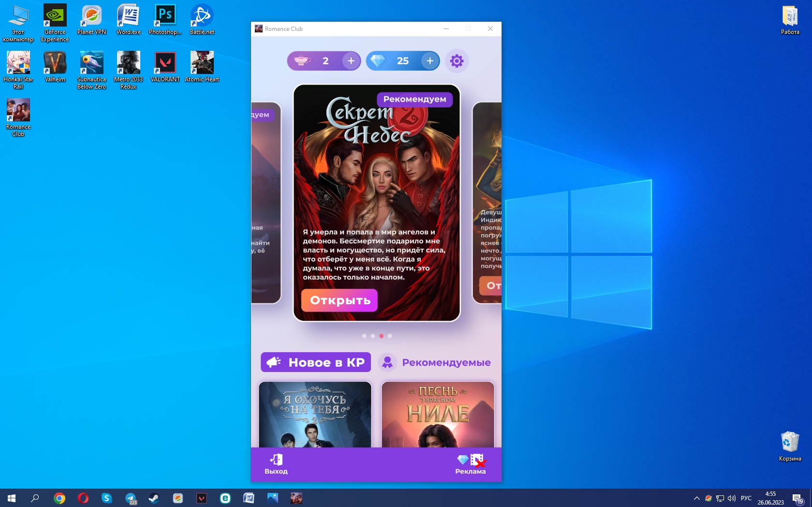This screenshot has height=507, width=812.
Task: Switch the РУС input language indicator
Action: 746,498
